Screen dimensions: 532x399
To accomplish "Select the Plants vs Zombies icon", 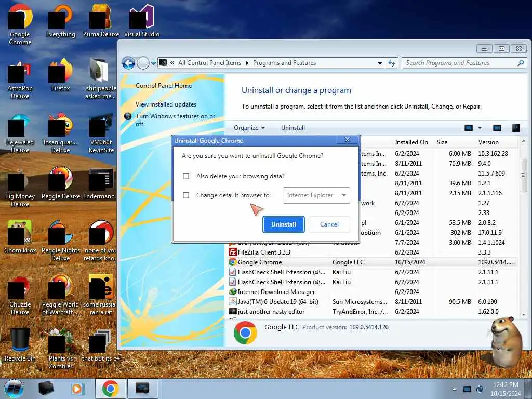I will [x=61, y=349].
